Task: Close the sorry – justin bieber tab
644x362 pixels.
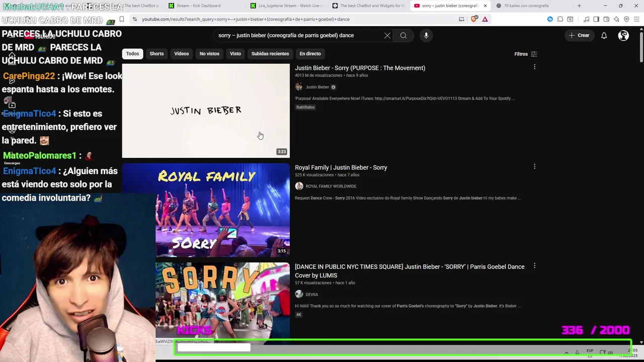Action: tap(485, 6)
